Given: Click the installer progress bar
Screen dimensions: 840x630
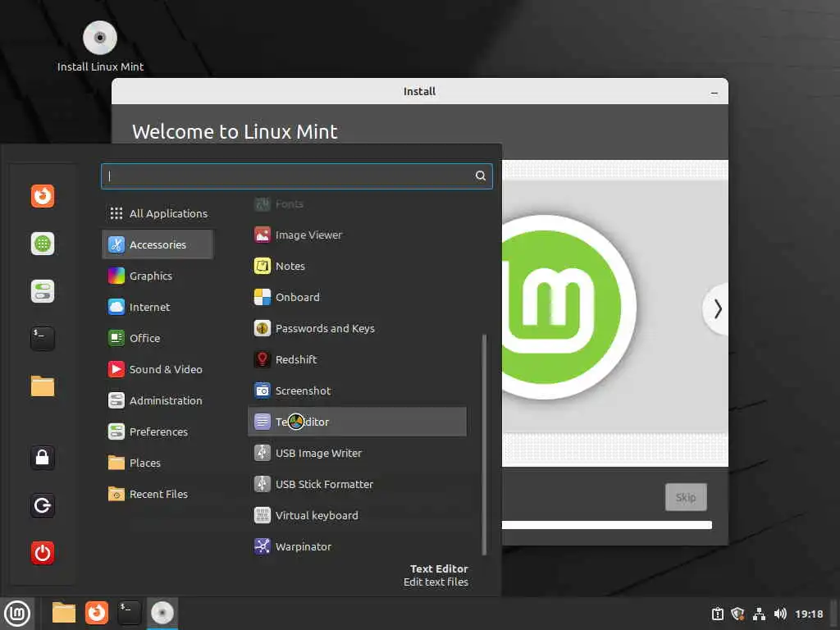Looking at the screenshot, I should (x=606, y=525).
